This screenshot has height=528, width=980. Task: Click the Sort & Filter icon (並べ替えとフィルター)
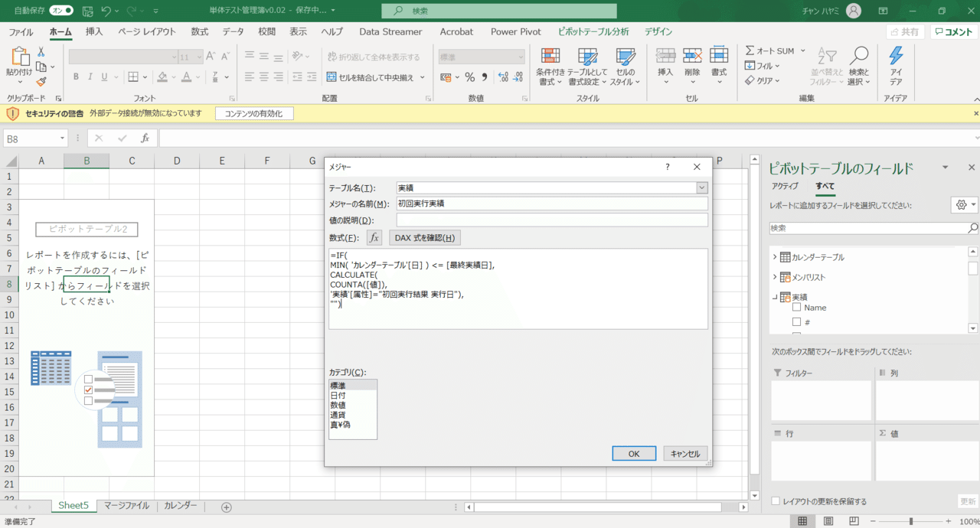coord(827,56)
